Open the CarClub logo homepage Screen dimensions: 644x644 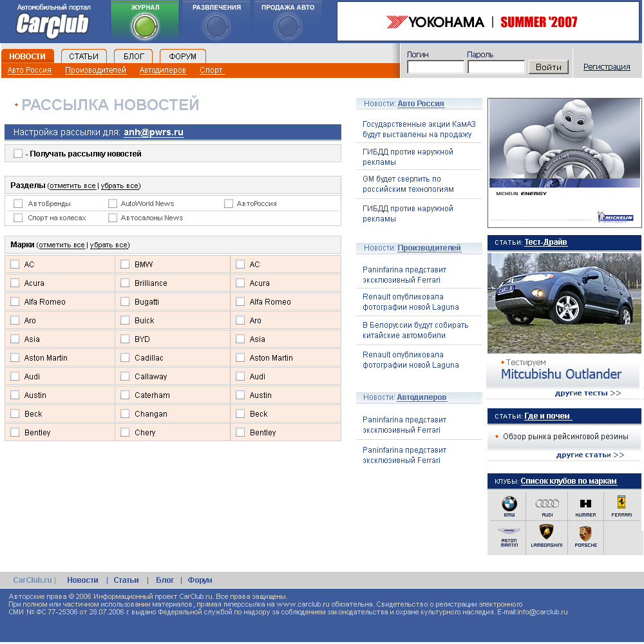click(52, 24)
